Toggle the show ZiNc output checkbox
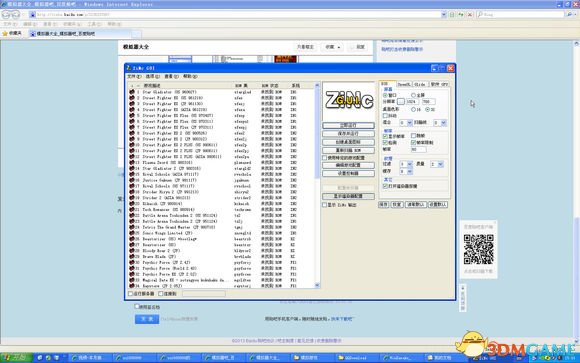 pos(324,205)
